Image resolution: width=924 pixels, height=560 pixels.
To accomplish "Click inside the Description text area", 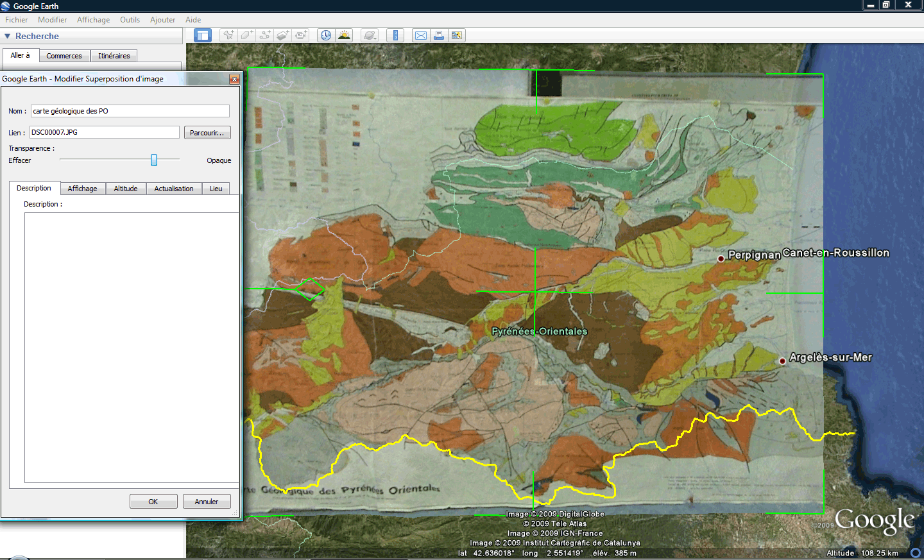I will point(132,347).
